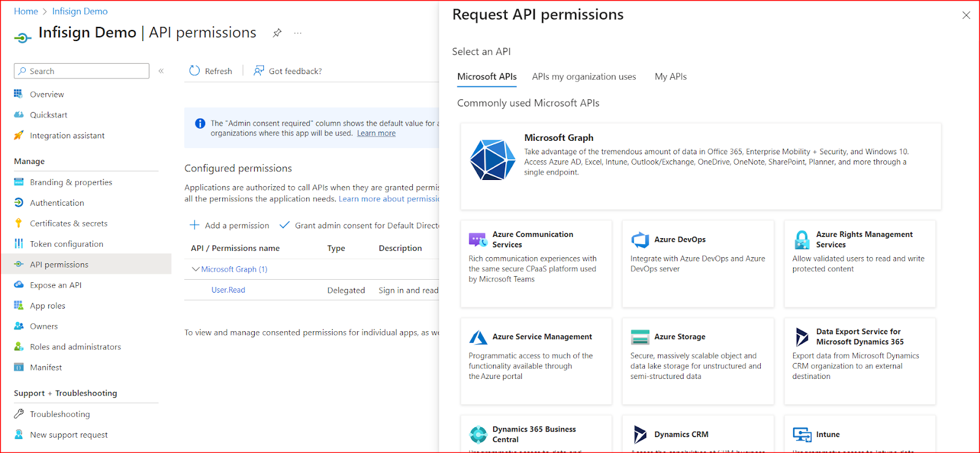Click the Manifest icon
980x453 pixels.
[x=18, y=367]
